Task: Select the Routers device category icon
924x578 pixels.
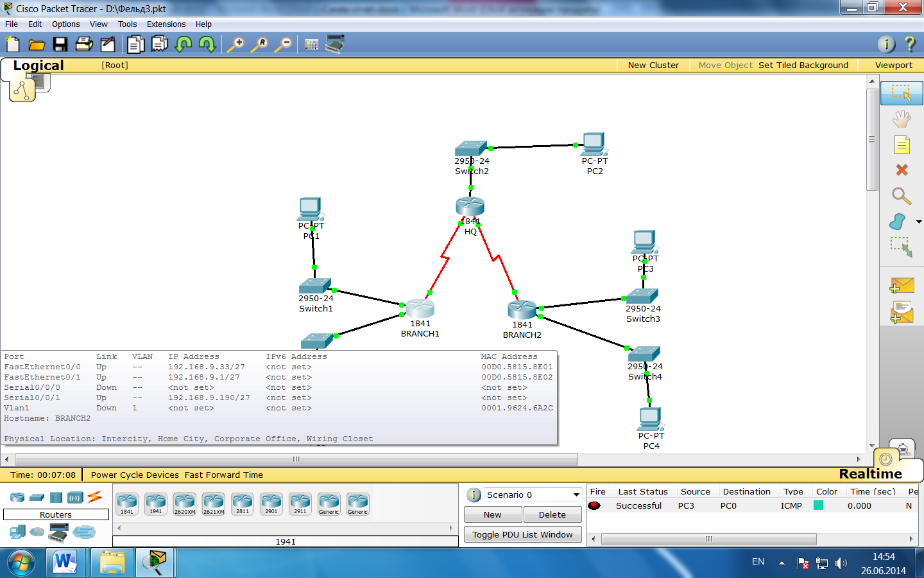Action: click(17, 497)
